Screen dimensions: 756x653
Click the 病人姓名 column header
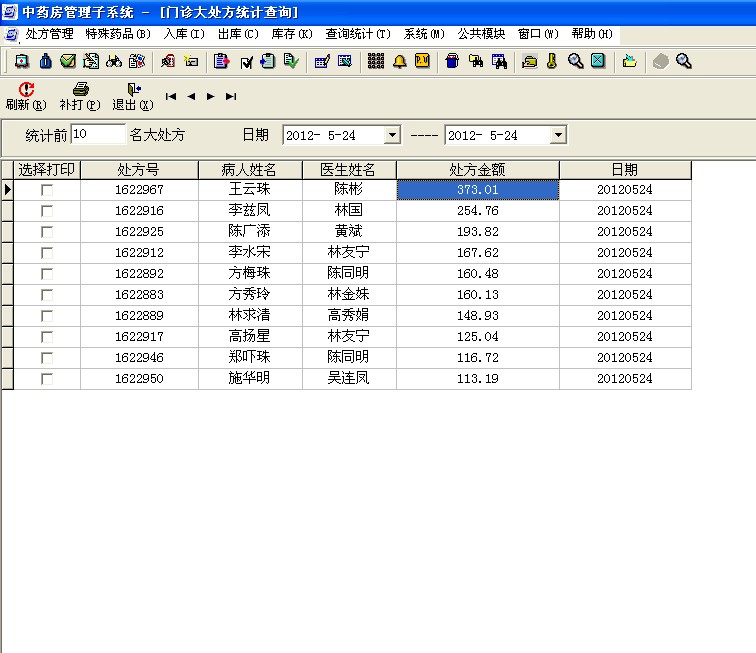tap(250, 170)
